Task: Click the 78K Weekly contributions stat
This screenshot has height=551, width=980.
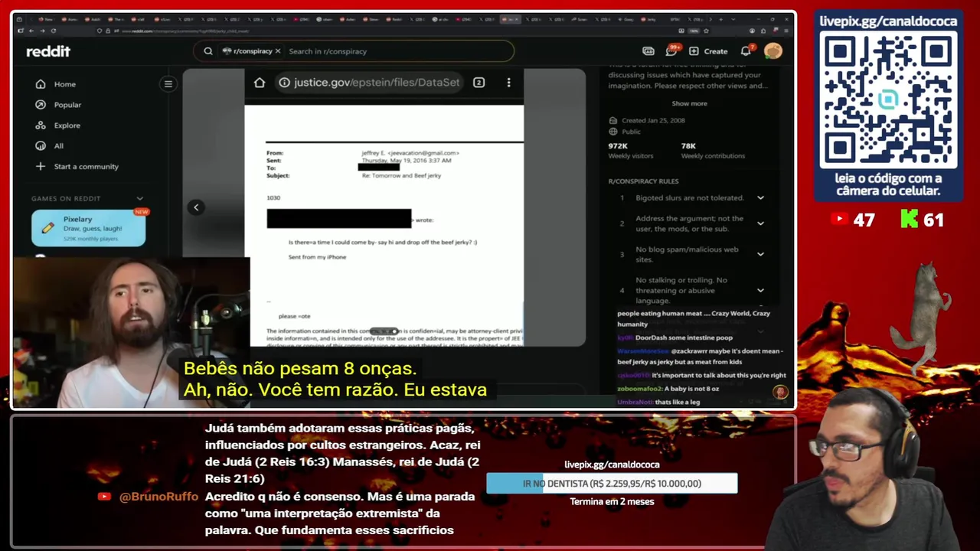Action: [x=713, y=151]
